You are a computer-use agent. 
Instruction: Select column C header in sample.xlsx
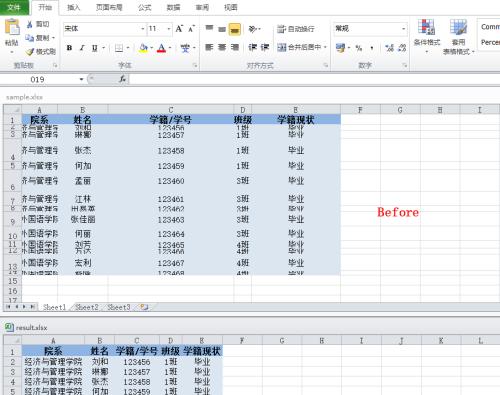pos(171,109)
